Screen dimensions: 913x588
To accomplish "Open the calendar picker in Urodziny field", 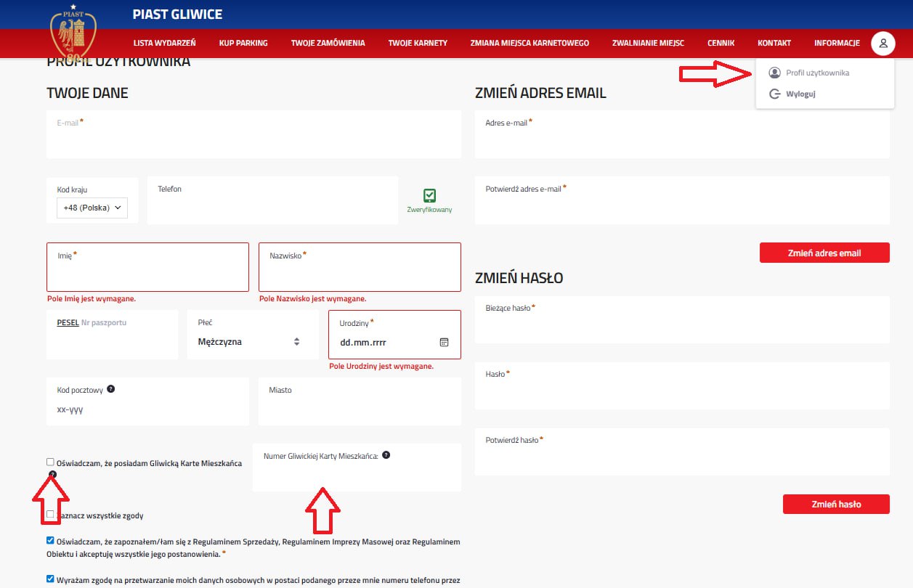I will 445,342.
